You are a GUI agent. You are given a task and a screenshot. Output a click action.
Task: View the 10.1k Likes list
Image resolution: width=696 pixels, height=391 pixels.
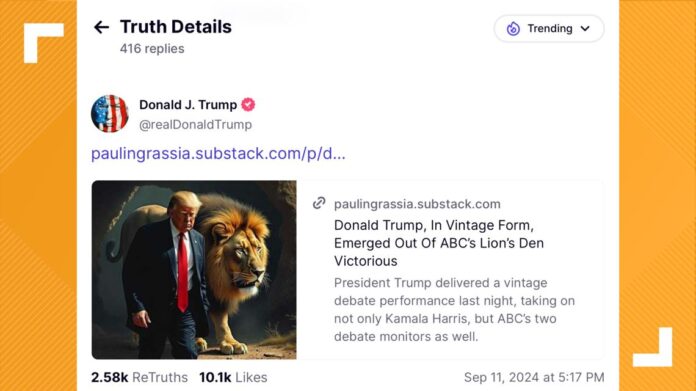click(x=233, y=377)
